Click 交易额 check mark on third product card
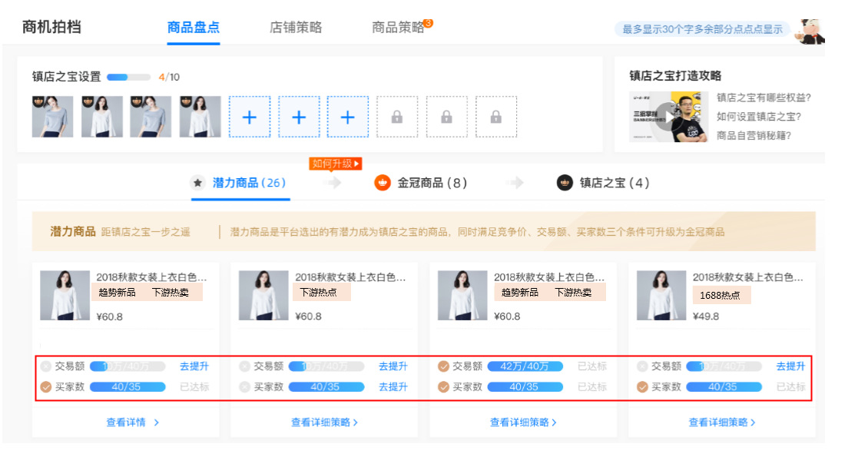 (444, 366)
